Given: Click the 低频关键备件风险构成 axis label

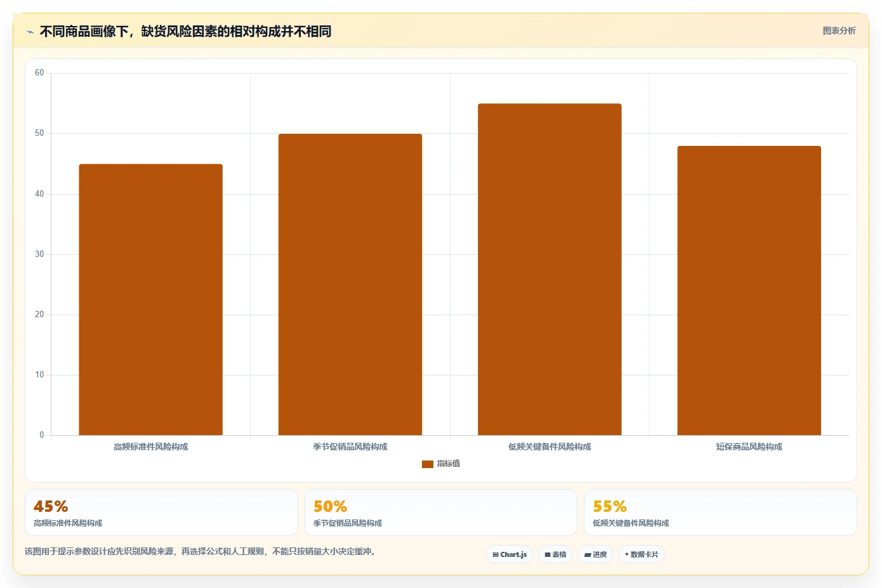Looking at the screenshot, I should pos(550,447).
